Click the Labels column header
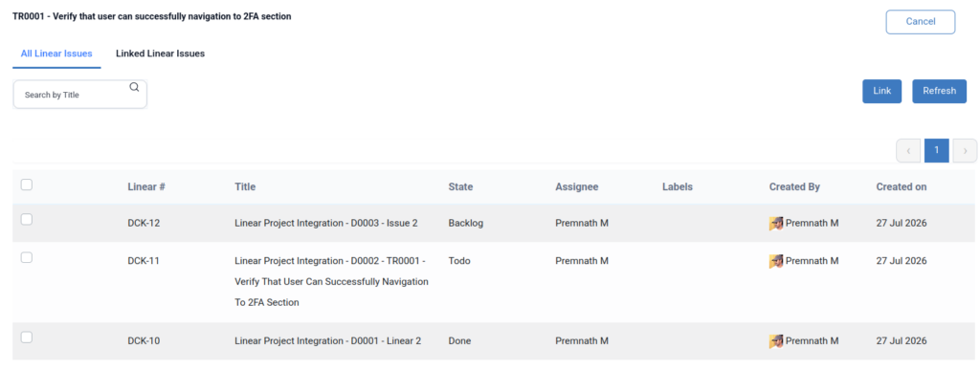This screenshot has height=392, width=980. [678, 186]
